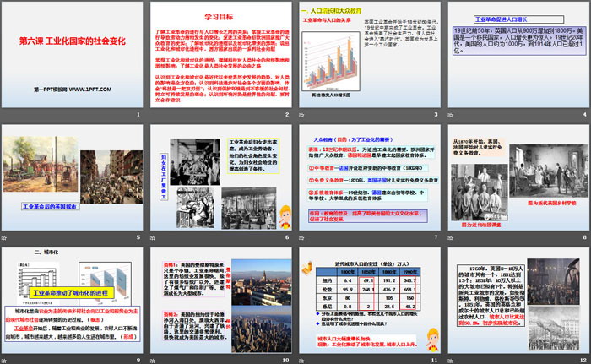The height and width of the screenshot is (364, 591).
Task: Click animation star icon under slide 11
Action: pyautogui.click(x=301, y=361)
